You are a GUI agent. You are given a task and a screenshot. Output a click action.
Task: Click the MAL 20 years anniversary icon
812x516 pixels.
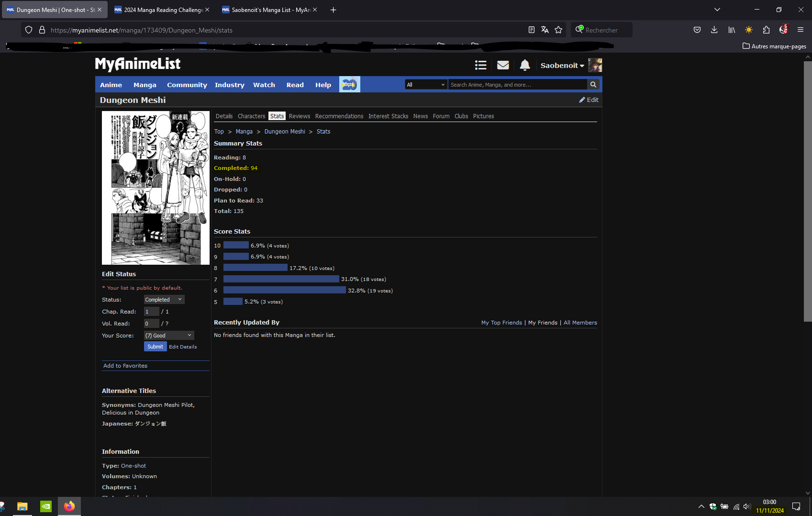(350, 84)
